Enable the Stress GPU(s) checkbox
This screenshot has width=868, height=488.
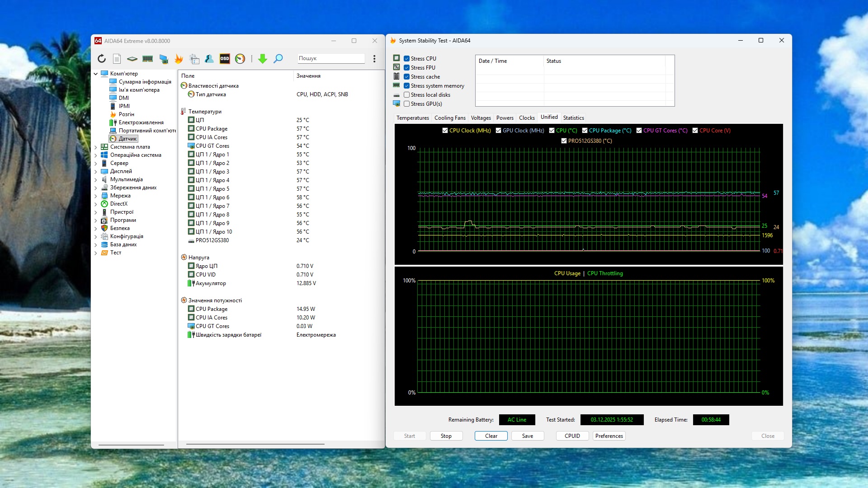pyautogui.click(x=407, y=104)
